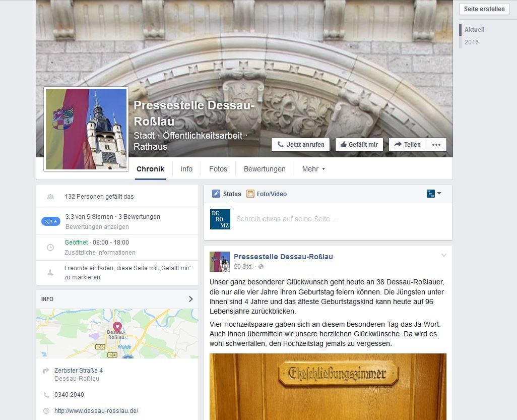Open the Fotos tab

218,169
